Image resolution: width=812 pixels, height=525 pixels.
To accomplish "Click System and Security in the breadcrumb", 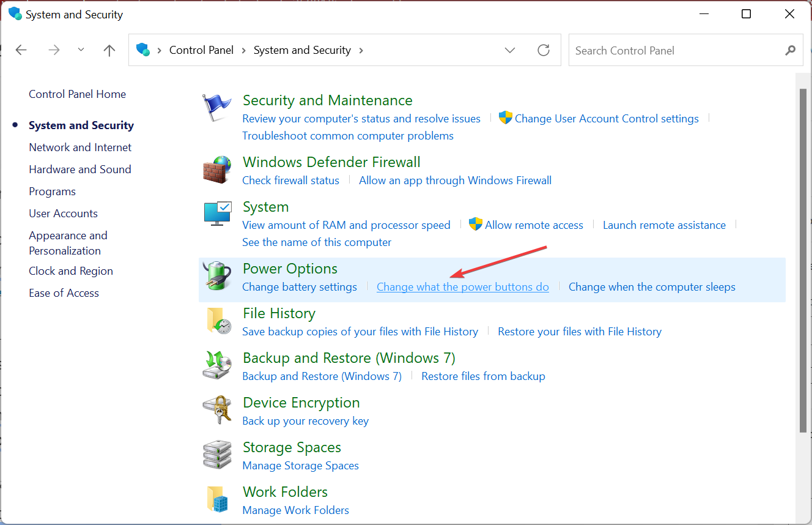I will [x=302, y=50].
